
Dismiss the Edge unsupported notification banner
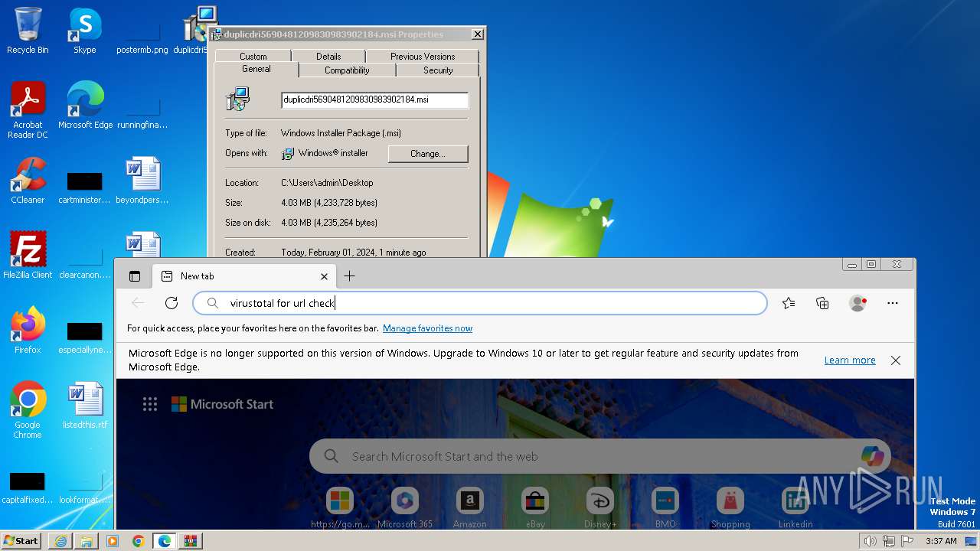click(896, 360)
